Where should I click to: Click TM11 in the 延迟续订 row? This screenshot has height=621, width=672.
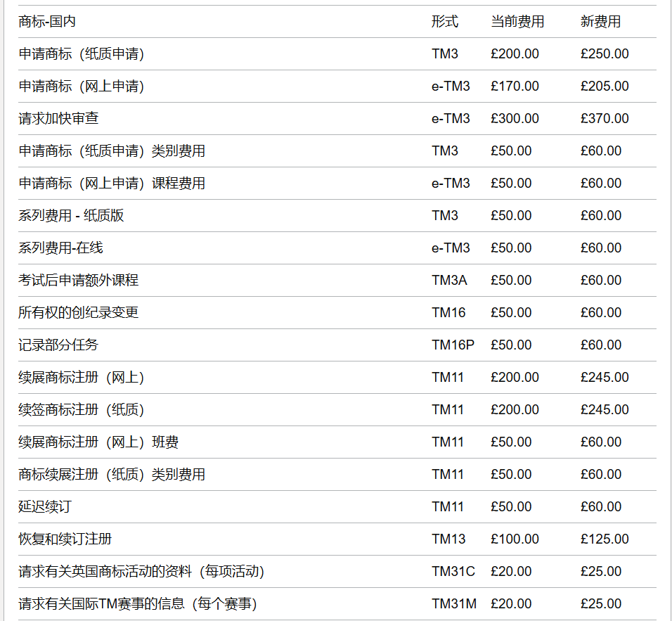[x=448, y=507]
